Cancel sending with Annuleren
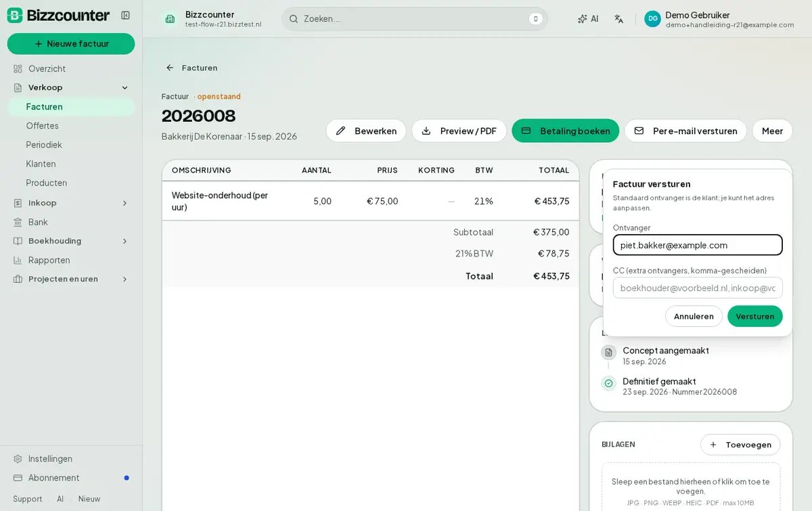812x511 pixels. 694,316
